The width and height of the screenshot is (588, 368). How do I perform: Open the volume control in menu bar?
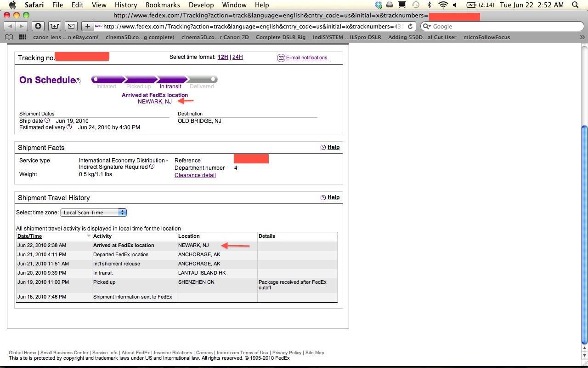[x=455, y=5]
